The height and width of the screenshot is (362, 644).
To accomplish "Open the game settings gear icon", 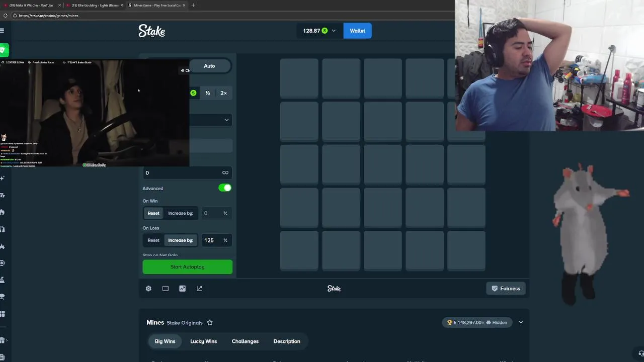I will [x=148, y=289].
